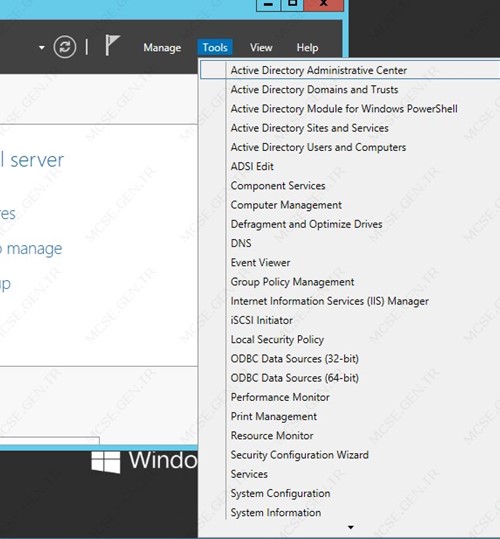Choose Defragment and Optimize Drives

pos(307,224)
